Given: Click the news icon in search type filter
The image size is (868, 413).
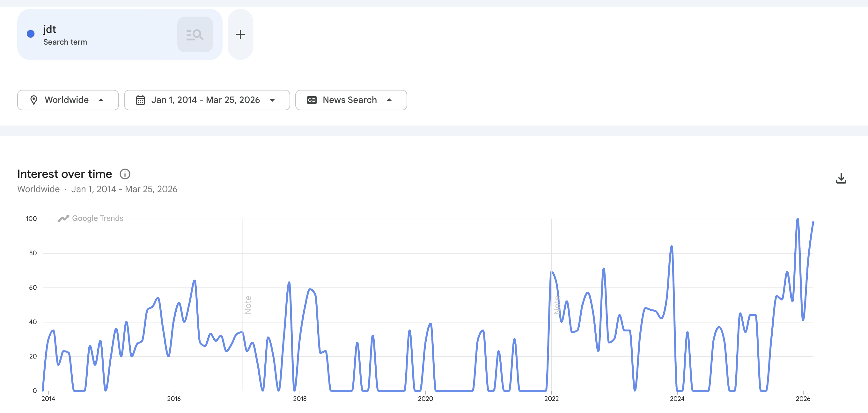Looking at the screenshot, I should coord(312,100).
